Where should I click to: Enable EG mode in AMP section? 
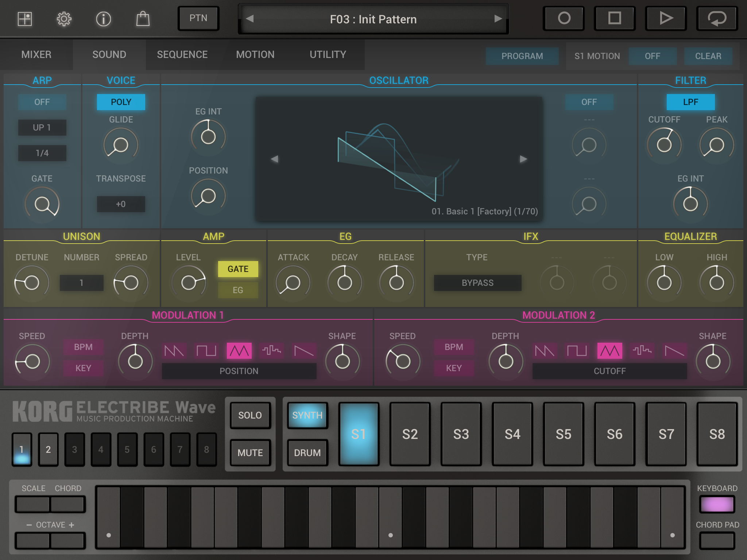pyautogui.click(x=238, y=290)
